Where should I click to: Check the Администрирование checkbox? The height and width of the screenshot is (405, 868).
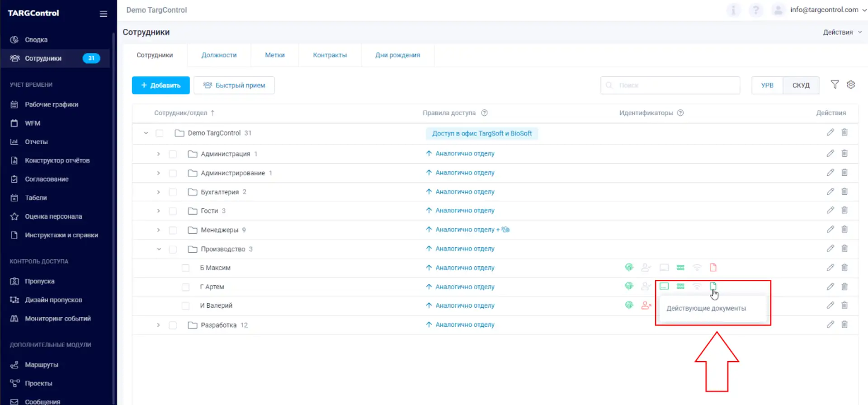click(x=172, y=173)
